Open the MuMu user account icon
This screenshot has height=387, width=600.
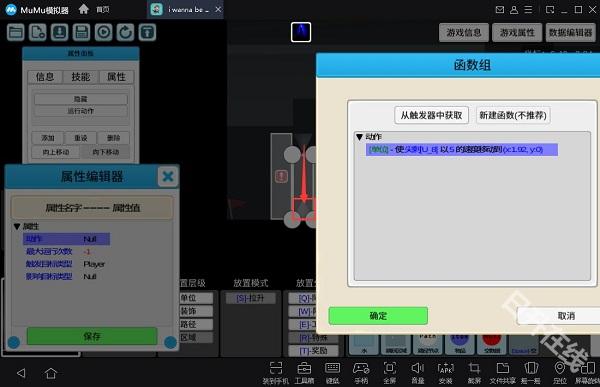coord(514,10)
